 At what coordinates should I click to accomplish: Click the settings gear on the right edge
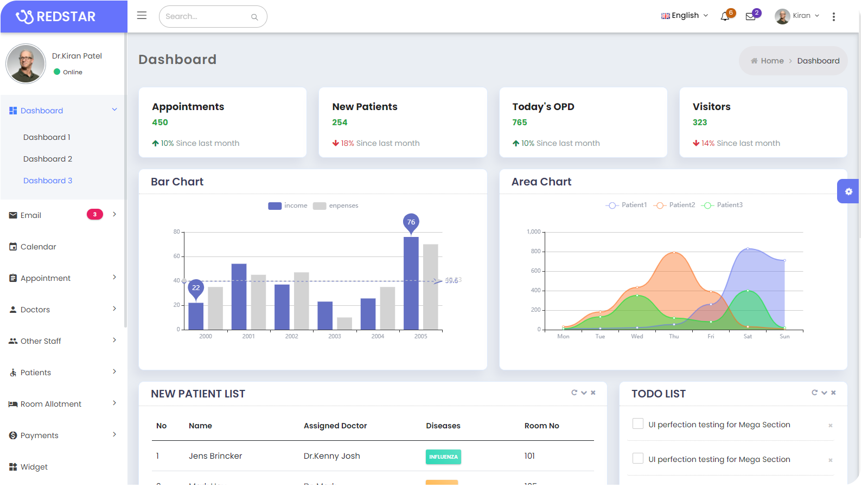[848, 191]
